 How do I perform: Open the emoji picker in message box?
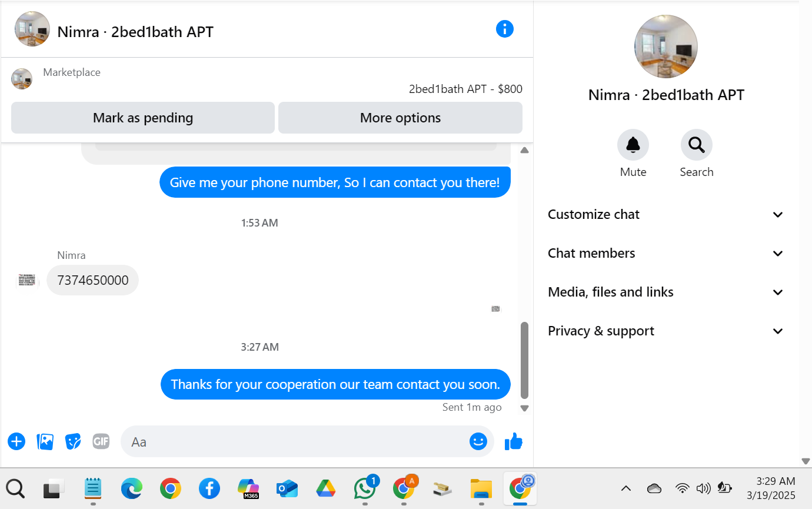(478, 441)
